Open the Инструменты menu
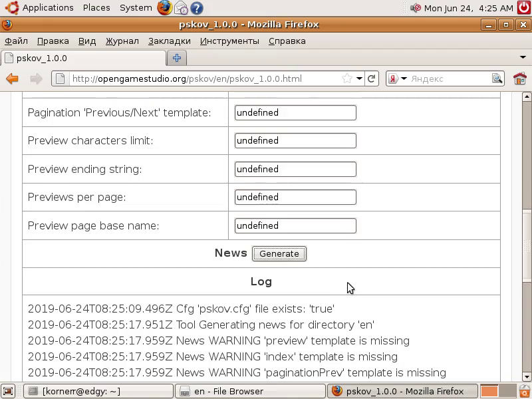Image resolution: width=532 pixels, height=399 pixels. (x=229, y=41)
